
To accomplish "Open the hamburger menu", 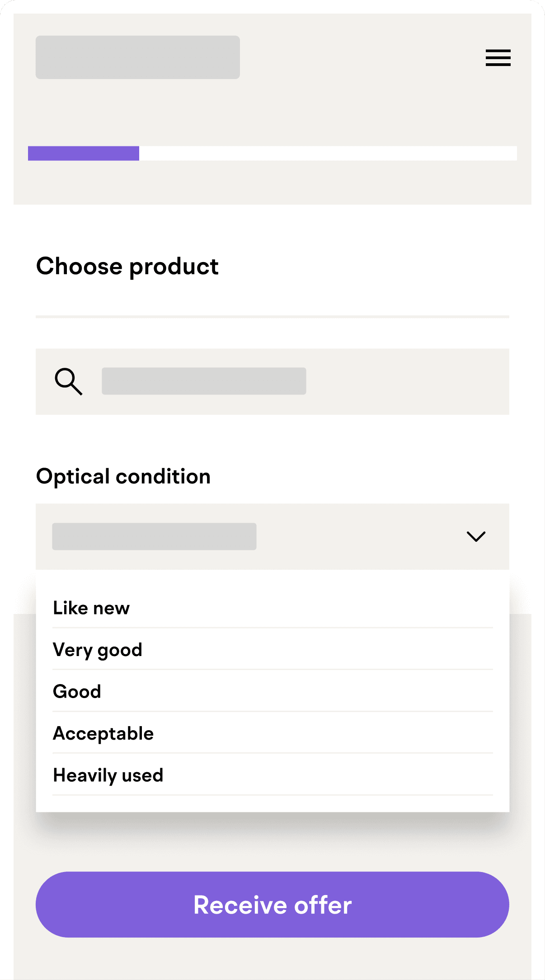I will [498, 58].
